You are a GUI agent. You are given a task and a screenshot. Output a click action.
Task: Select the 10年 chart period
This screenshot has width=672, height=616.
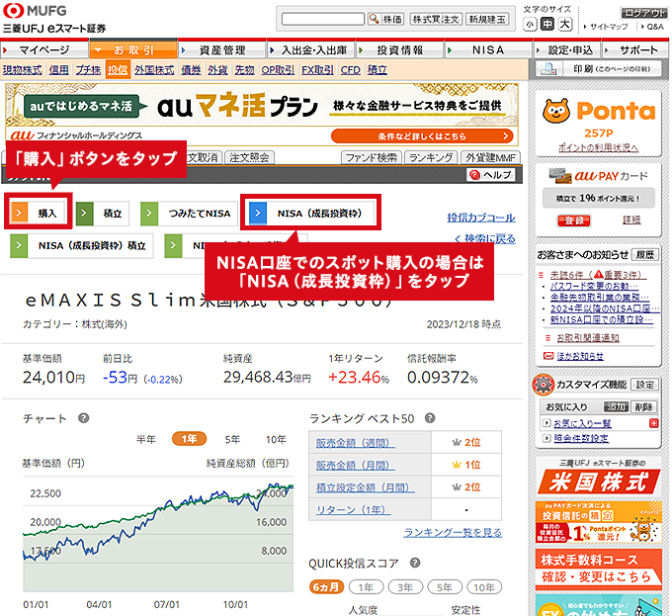(276, 439)
